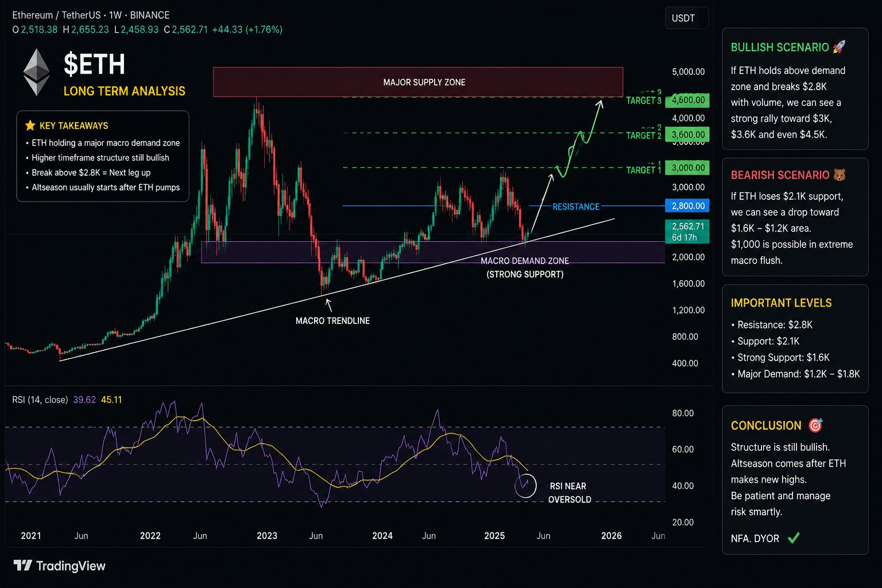This screenshot has height=588, width=882.
Task: Select the blue RESISTANCE label
Action: click(x=576, y=207)
